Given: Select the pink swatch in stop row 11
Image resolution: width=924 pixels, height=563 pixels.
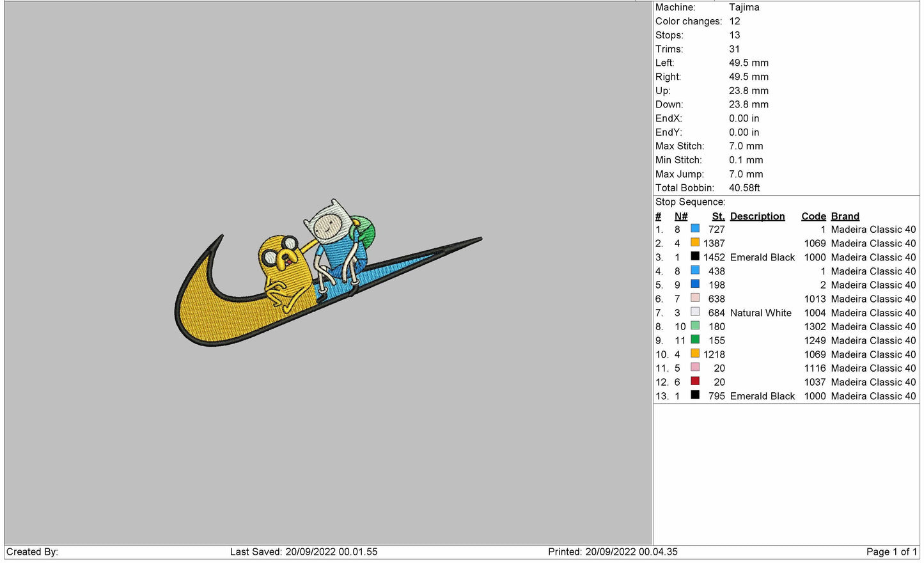Looking at the screenshot, I should point(695,367).
